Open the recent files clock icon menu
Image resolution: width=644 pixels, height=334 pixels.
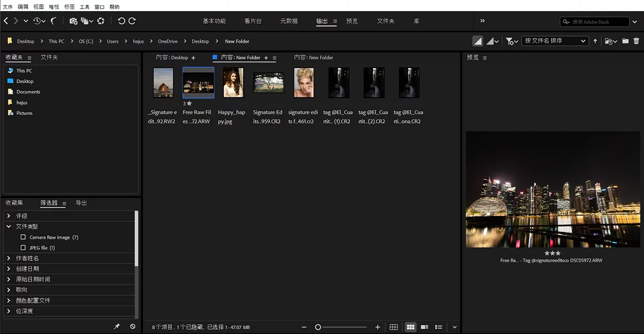click(x=39, y=20)
